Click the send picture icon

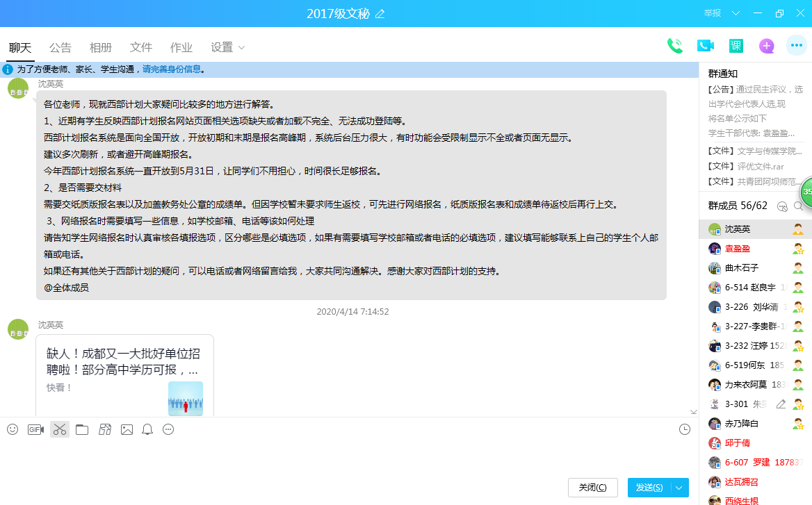127,429
